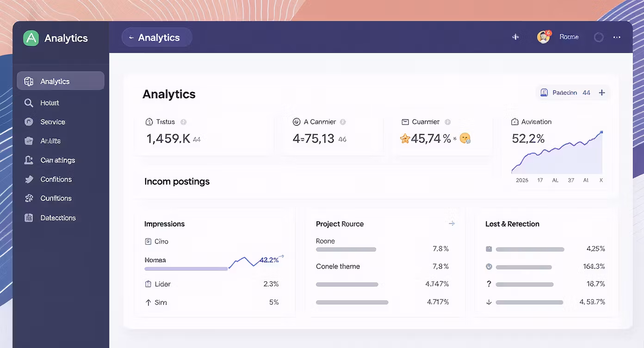Select the Datecctions sidebar icon
The height and width of the screenshot is (348, 644).
(x=29, y=217)
